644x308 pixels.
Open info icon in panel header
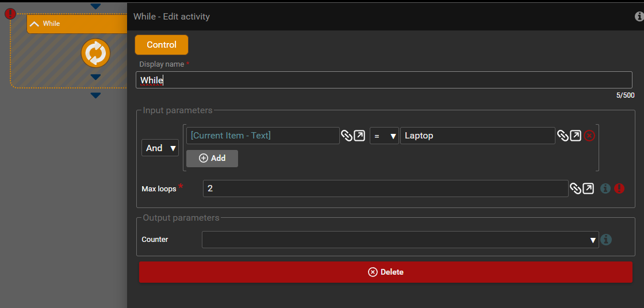tap(639, 17)
